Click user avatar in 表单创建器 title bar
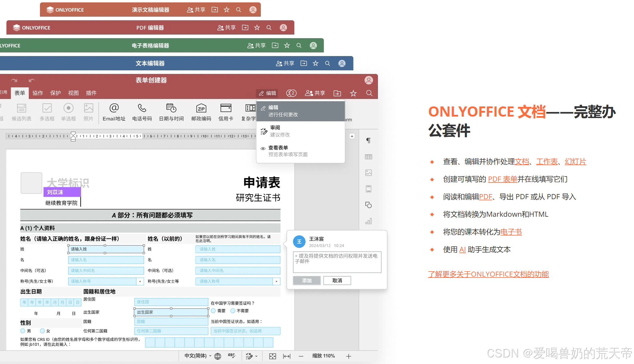The image size is (634, 364). pos(369,80)
